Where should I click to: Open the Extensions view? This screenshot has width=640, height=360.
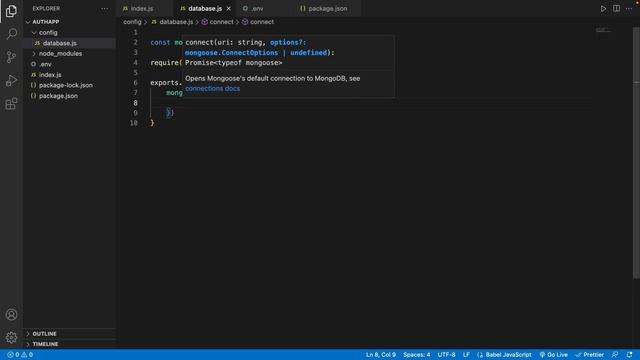click(x=11, y=104)
